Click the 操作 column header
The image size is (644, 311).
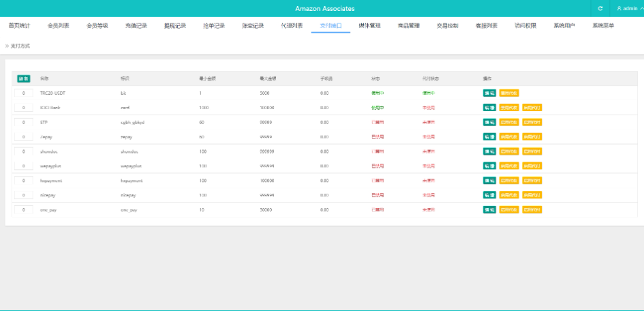[x=487, y=78]
